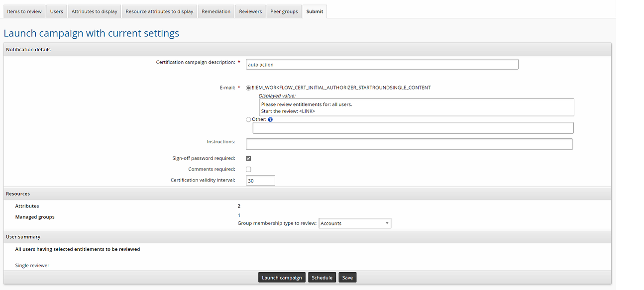Uncheck Sign-off password required checkbox
The image size is (644, 290).
point(248,158)
